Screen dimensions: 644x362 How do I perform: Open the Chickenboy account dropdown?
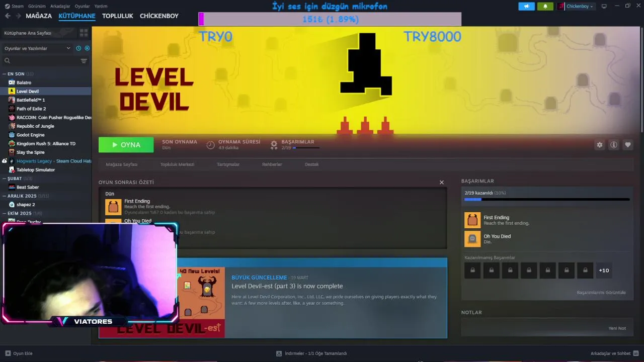(577, 6)
